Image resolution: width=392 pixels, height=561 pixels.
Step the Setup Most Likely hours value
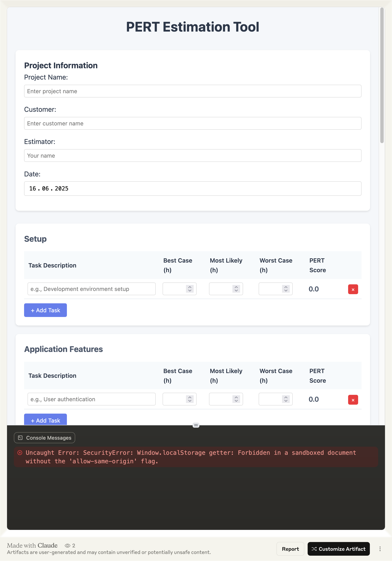236,289
